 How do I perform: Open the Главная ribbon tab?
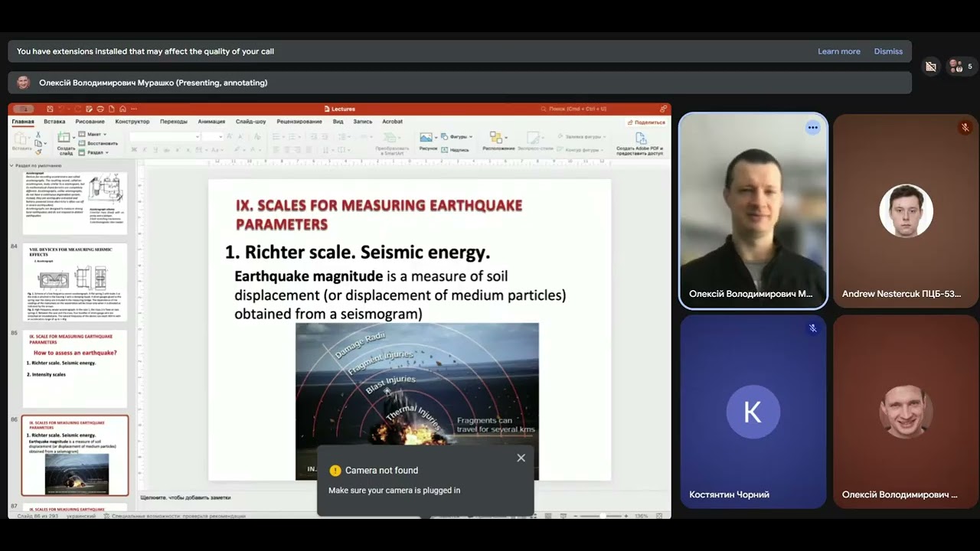(x=23, y=122)
